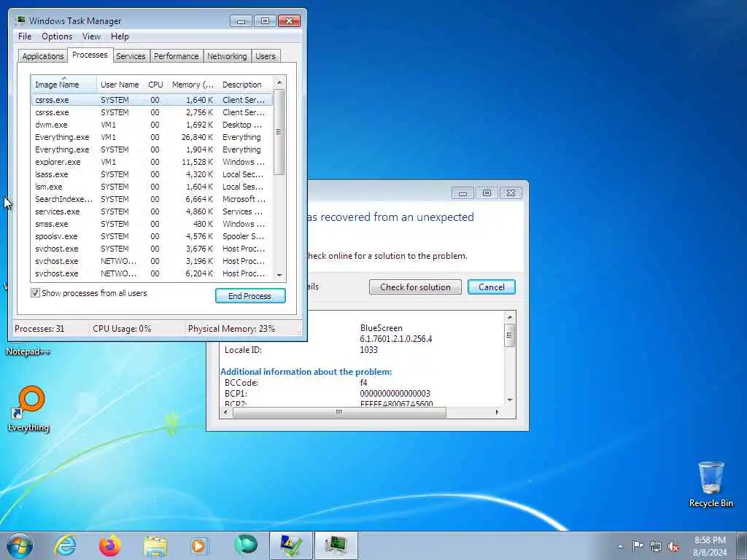The image size is (747, 560).
Task: Click problem details horizontal scroll right arrow
Action: click(497, 413)
